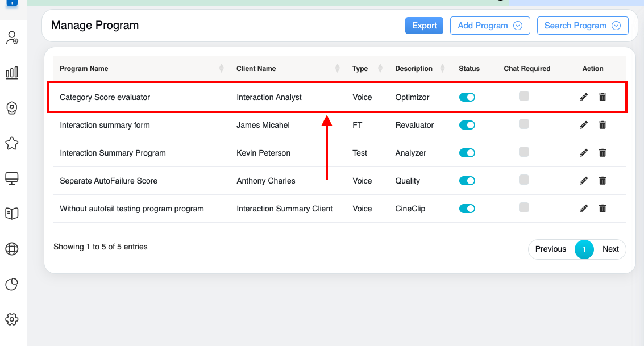
Task: Check Chat Required for Separate AutoFailure Score
Action: point(524,180)
